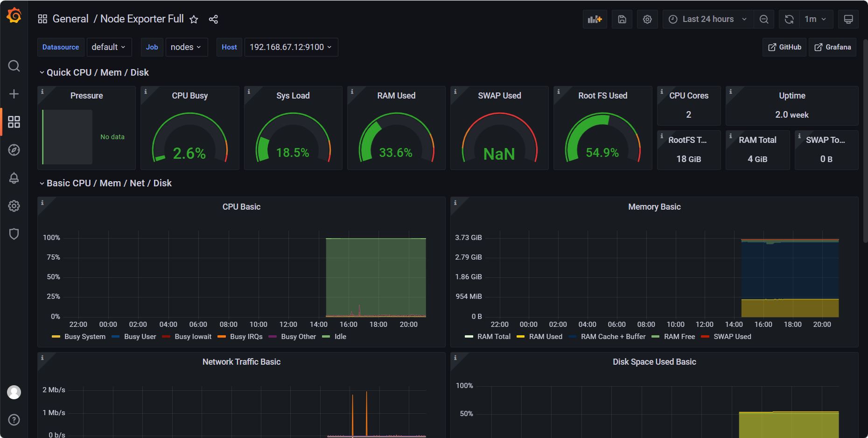This screenshot has height=438, width=868.
Task: Open the Disk Space Used Basic panel menu
Action: click(654, 362)
